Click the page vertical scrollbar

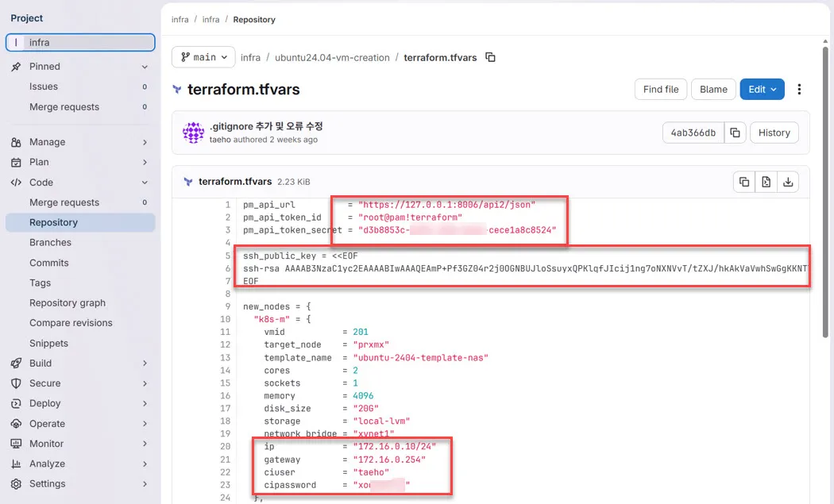point(825,191)
